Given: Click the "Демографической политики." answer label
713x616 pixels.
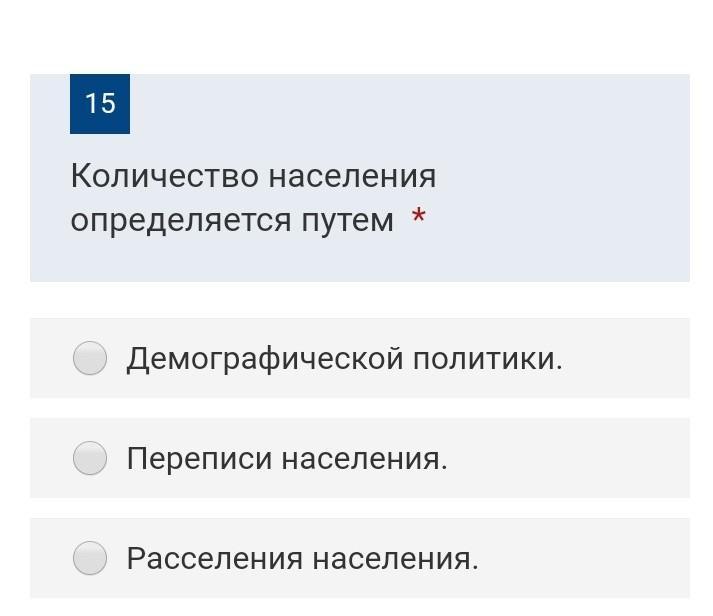Looking at the screenshot, I should point(344,358).
